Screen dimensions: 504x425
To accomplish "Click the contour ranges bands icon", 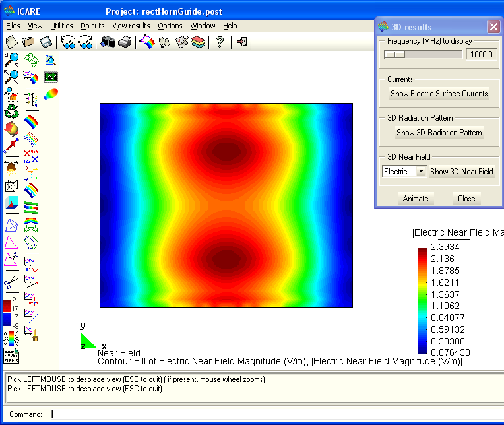I will pos(31,190).
